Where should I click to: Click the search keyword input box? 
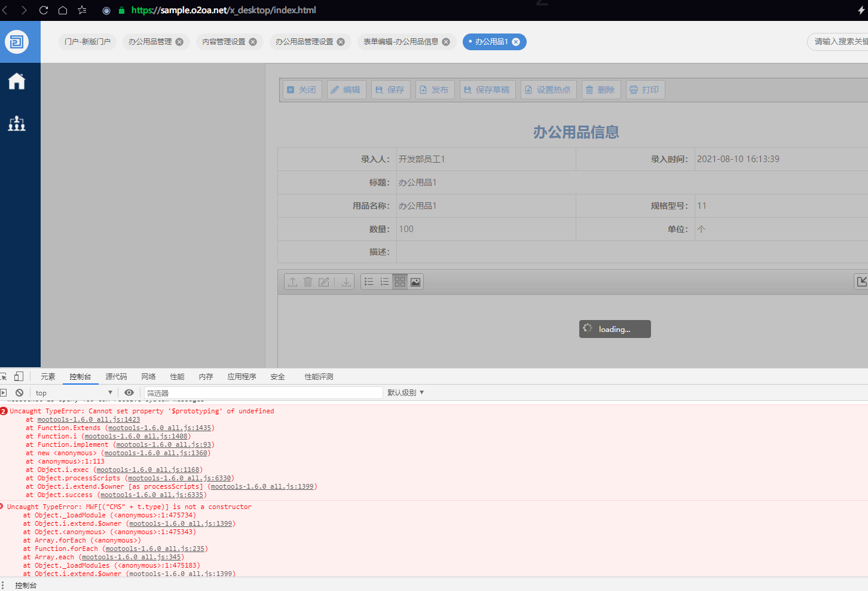pyautogui.click(x=838, y=42)
